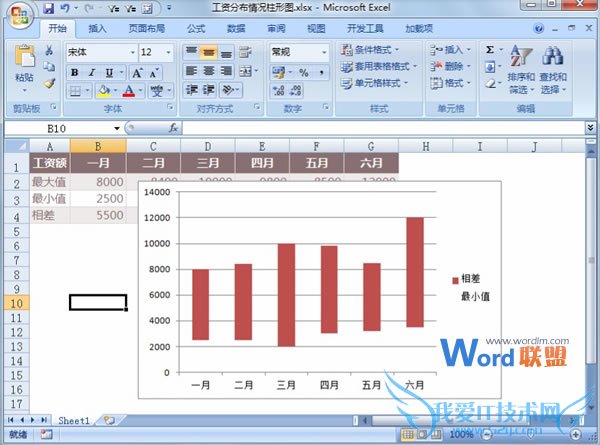Image resolution: width=600 pixels, height=445 pixels.
Task: Click the 相差 legend entry in chart
Action: (466, 279)
